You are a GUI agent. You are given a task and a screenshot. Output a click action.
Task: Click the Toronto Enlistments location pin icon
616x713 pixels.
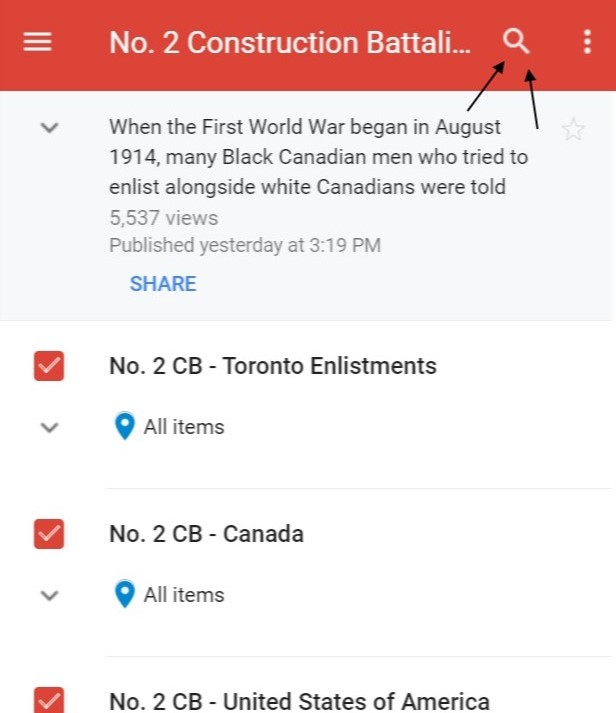[x=124, y=427]
